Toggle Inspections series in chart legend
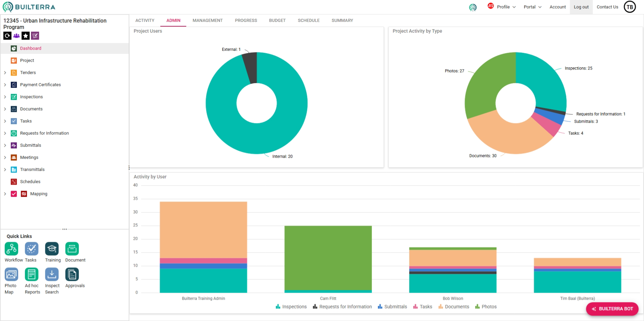This screenshot has width=644, height=321. click(x=291, y=307)
